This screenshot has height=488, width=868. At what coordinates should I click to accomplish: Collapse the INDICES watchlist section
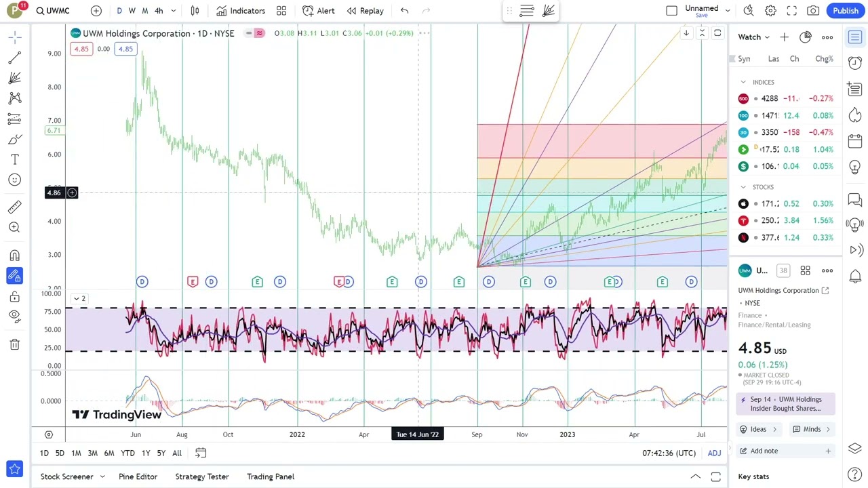tap(743, 82)
